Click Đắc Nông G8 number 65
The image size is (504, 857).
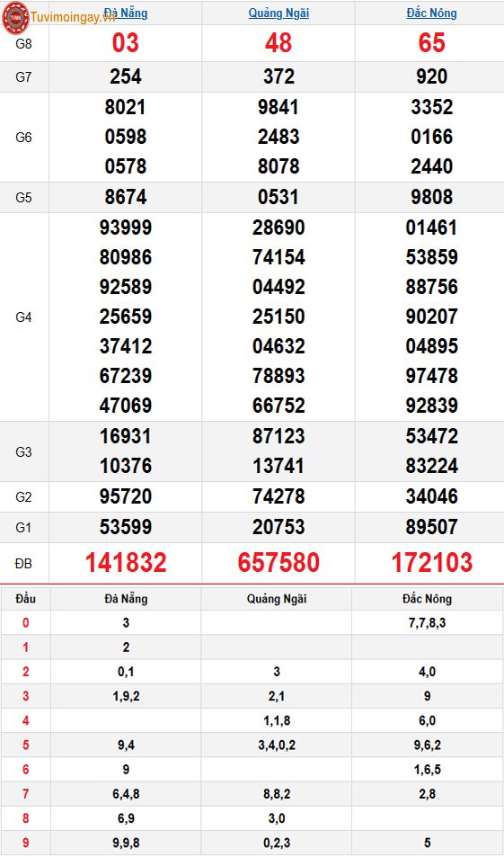pos(431,42)
